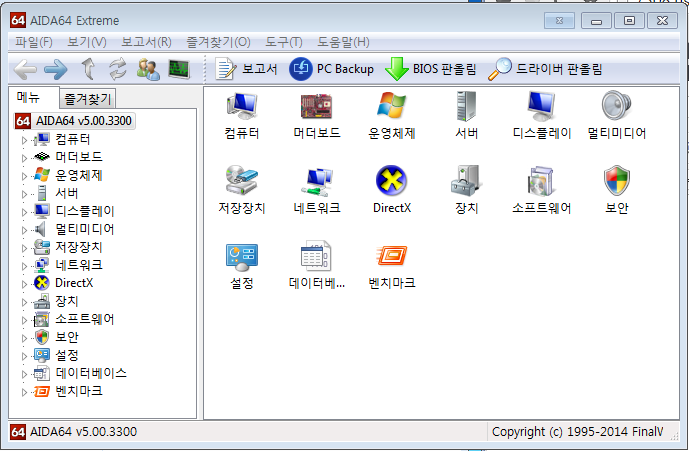Minimize the AIDA64 Extreme window

click(x=596, y=21)
